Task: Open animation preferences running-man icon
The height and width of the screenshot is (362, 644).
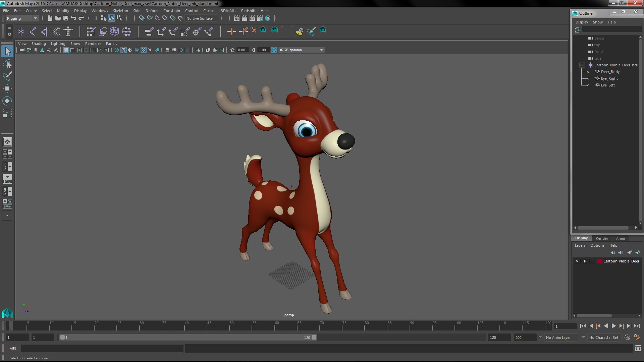Action: (x=637, y=338)
